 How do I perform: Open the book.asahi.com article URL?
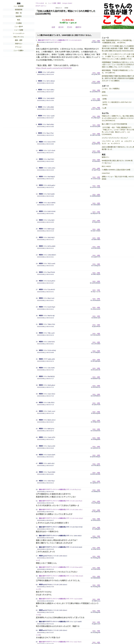pos(54,68)
